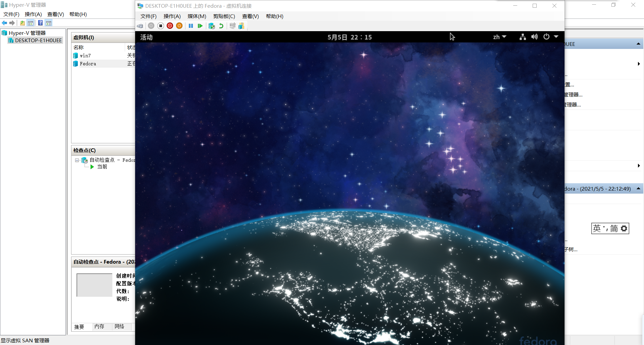
Task: Open the Help icon in Hyper-V toolbar
Action: coord(40,23)
